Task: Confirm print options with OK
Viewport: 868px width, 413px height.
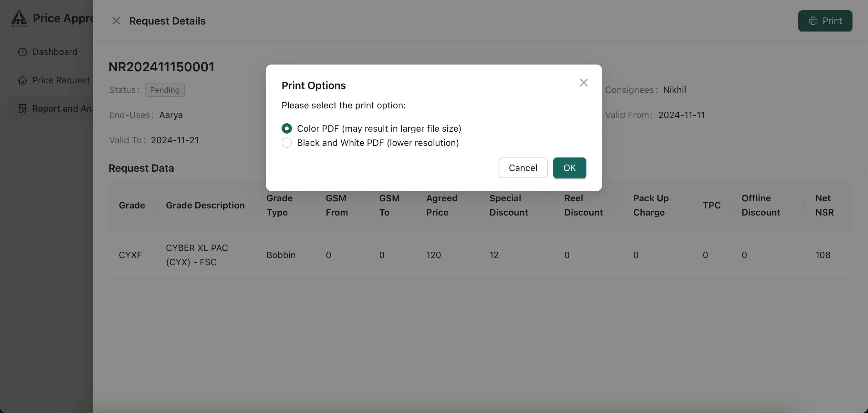Action: [x=569, y=168]
